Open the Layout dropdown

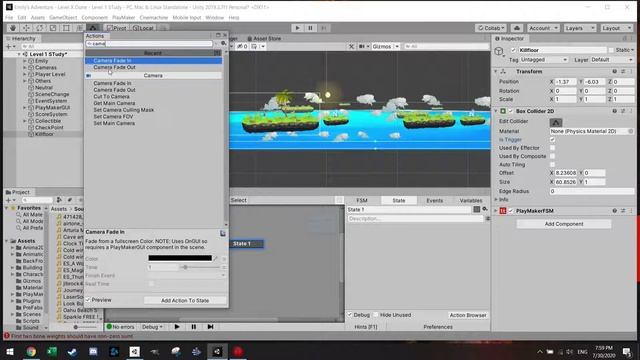pyautogui.click(x=617, y=28)
